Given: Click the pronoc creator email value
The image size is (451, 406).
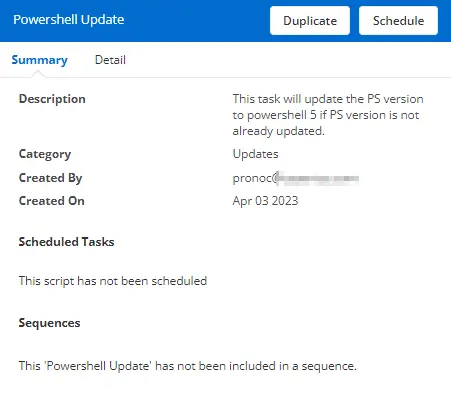Looking at the screenshot, I should pyautogui.click(x=296, y=178).
